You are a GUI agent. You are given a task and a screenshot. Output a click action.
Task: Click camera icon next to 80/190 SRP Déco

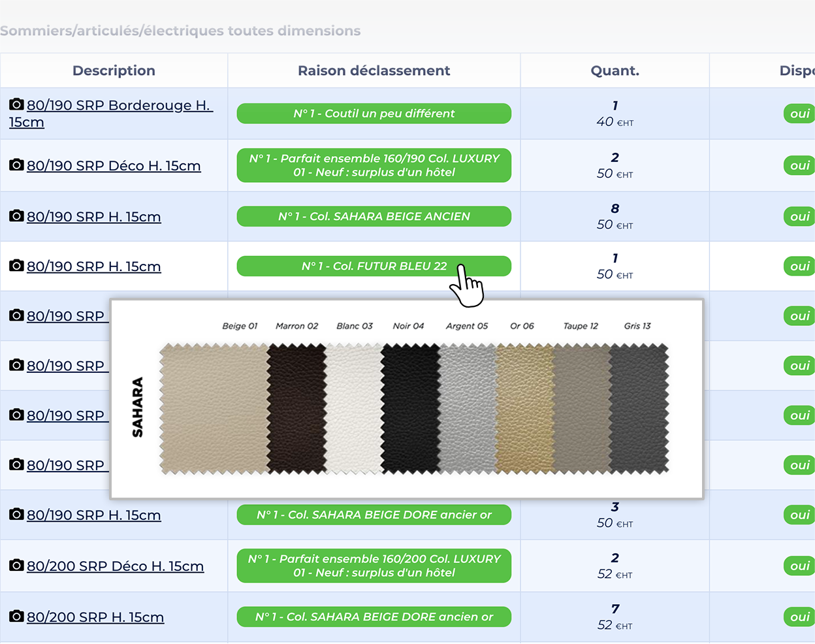[x=16, y=165]
